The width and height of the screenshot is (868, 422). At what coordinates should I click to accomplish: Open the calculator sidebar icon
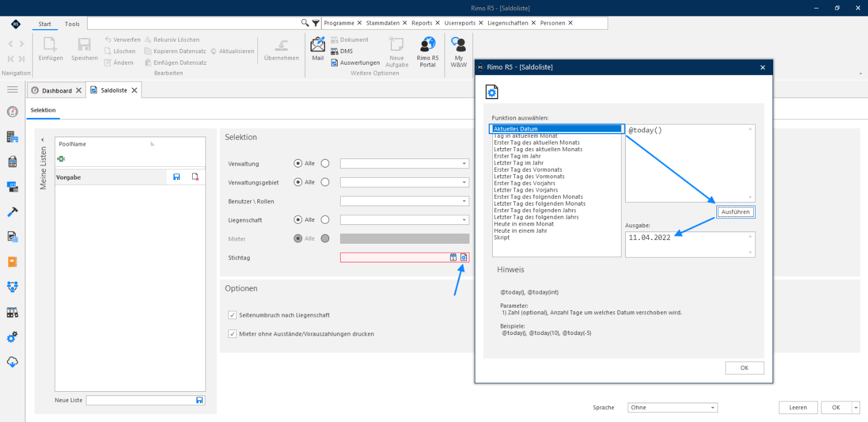coord(12,161)
